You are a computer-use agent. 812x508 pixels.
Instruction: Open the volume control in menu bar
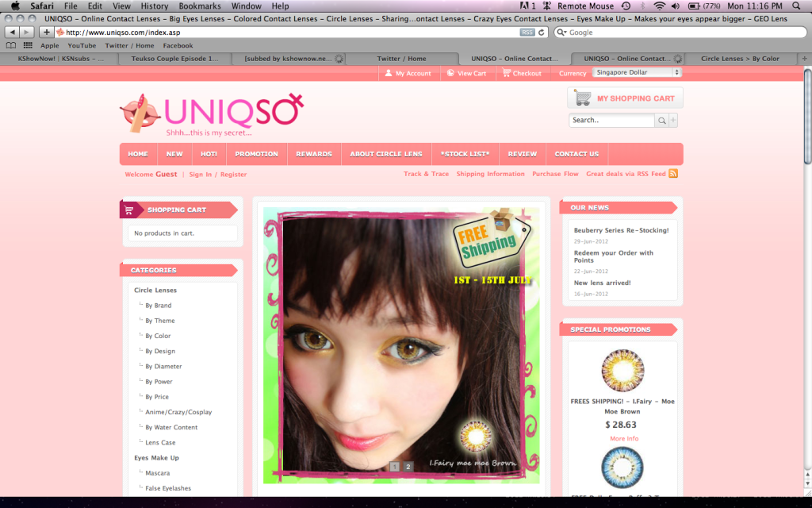676,6
